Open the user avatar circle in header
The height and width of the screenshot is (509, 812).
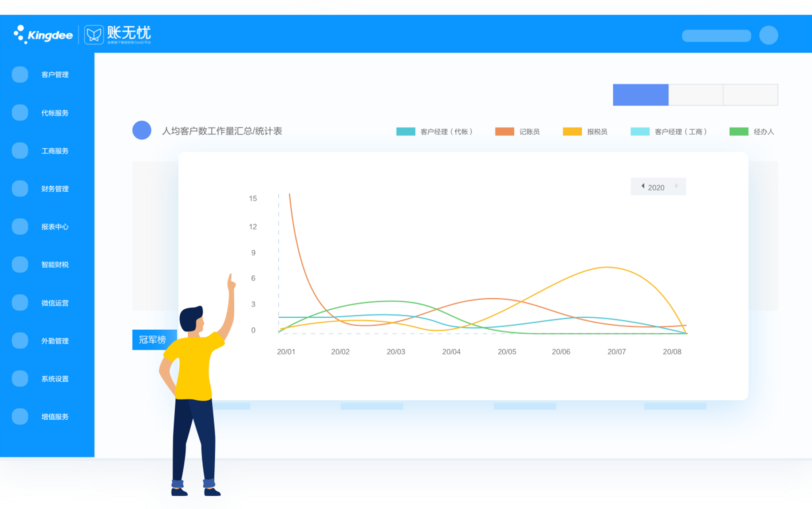point(769,35)
